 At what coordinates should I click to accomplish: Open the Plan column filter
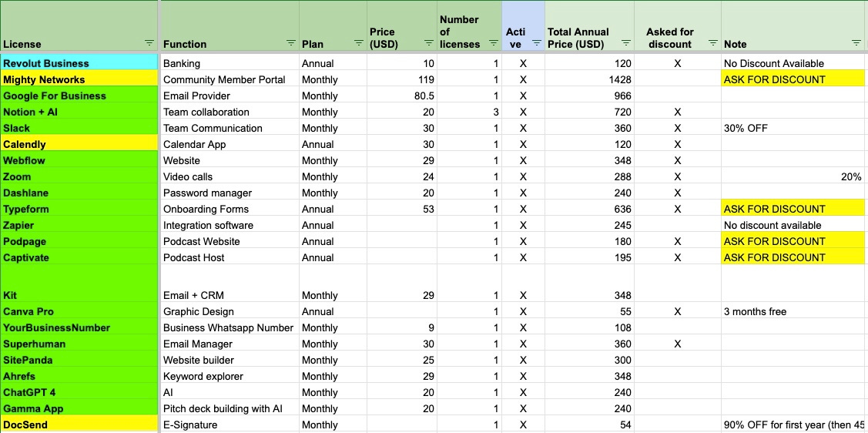tap(359, 43)
